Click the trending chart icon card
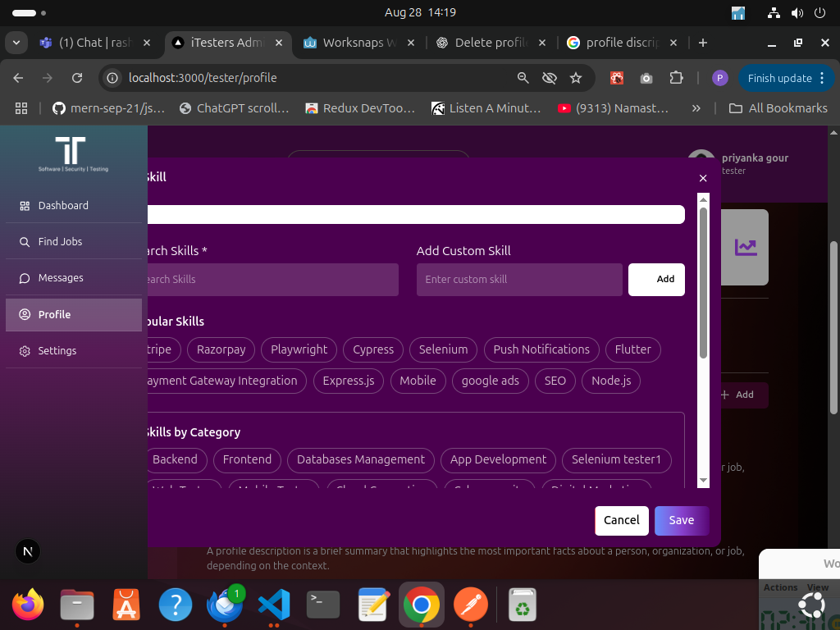 pyautogui.click(x=746, y=247)
